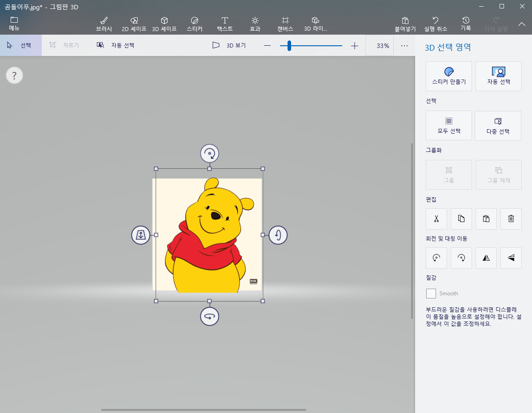Viewport: 532px width, 413px height.
Task: Click 자동 선택 in the secondary toolbar
Action: click(116, 45)
